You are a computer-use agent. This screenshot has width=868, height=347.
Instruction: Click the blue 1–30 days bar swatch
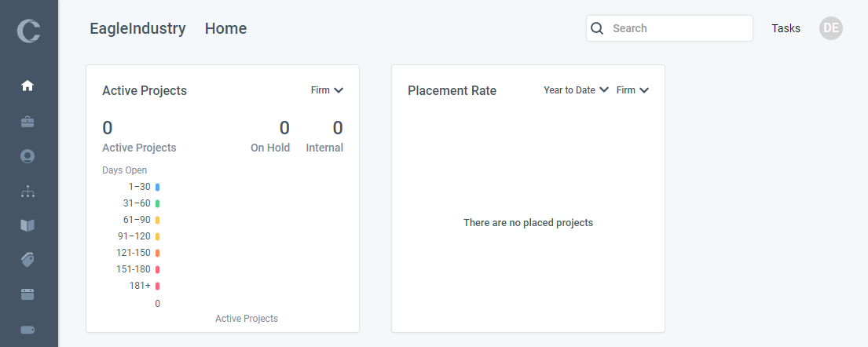tap(157, 187)
